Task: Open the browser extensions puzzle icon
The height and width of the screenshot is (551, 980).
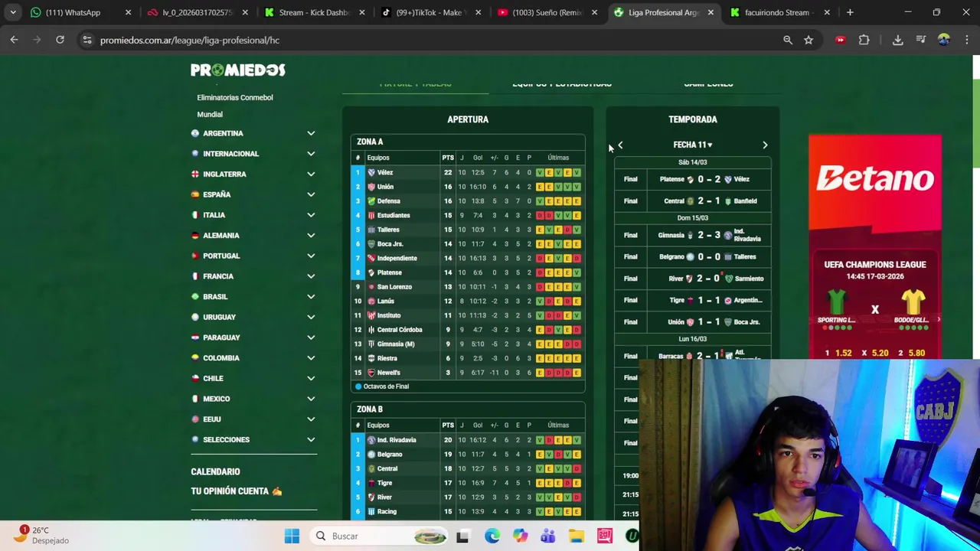Action: 864,40
